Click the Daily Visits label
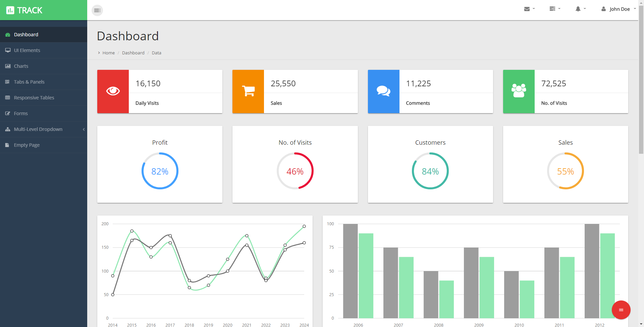Screen dimensions: 644x327 pos(147,103)
